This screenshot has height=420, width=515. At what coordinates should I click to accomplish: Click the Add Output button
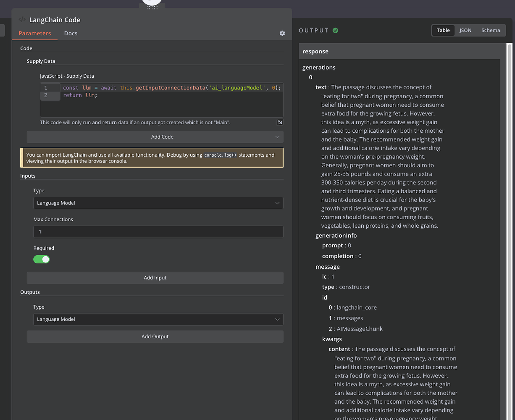click(x=155, y=336)
